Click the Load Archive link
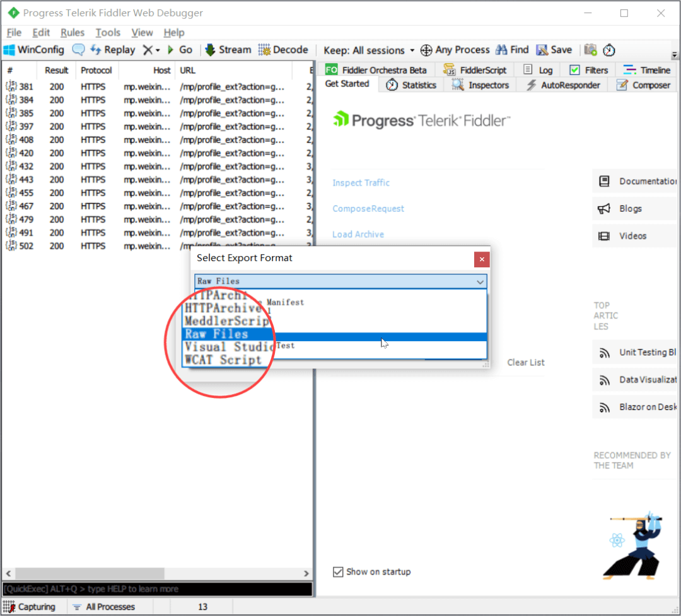The height and width of the screenshot is (616, 681). [x=358, y=235]
